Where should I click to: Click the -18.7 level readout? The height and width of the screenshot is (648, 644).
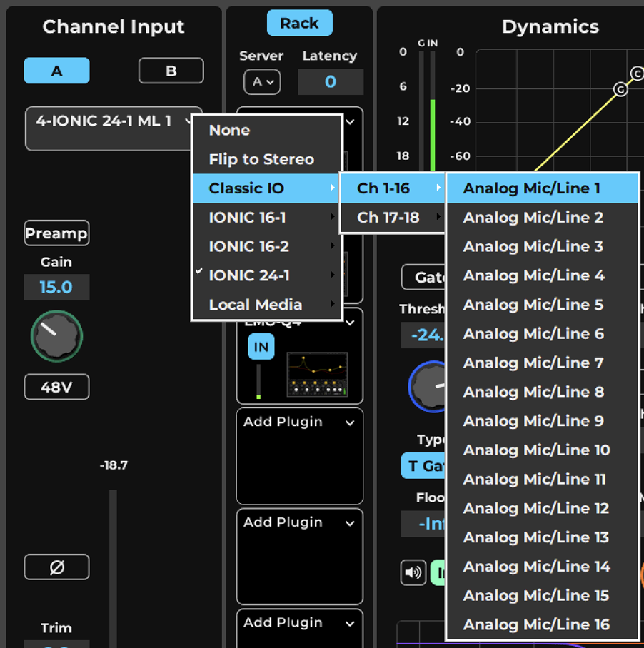pyautogui.click(x=114, y=465)
